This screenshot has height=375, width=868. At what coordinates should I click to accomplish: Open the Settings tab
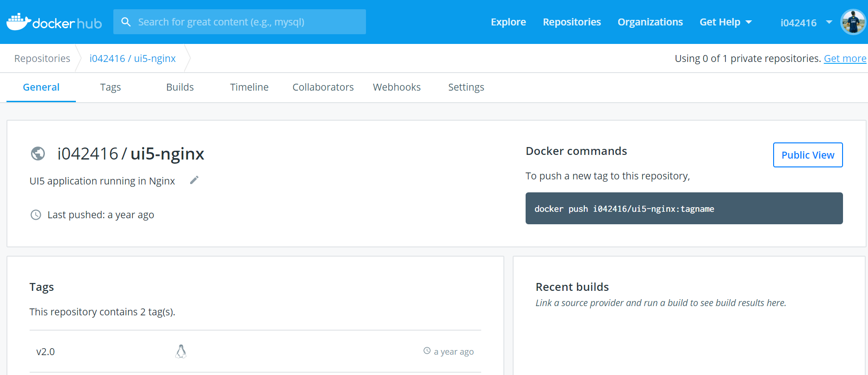click(466, 87)
